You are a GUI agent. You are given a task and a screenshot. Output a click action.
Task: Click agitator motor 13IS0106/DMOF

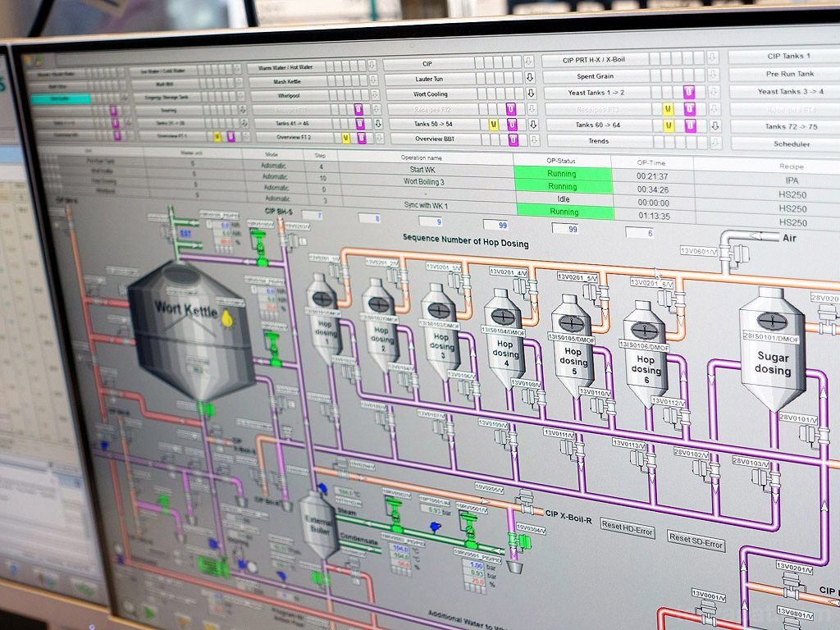[645, 331]
